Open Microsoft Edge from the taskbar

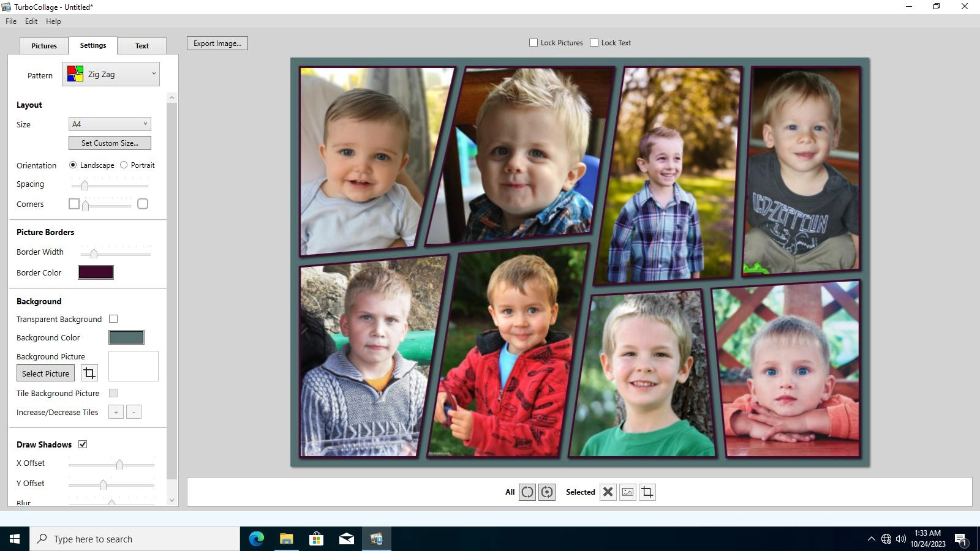256,539
